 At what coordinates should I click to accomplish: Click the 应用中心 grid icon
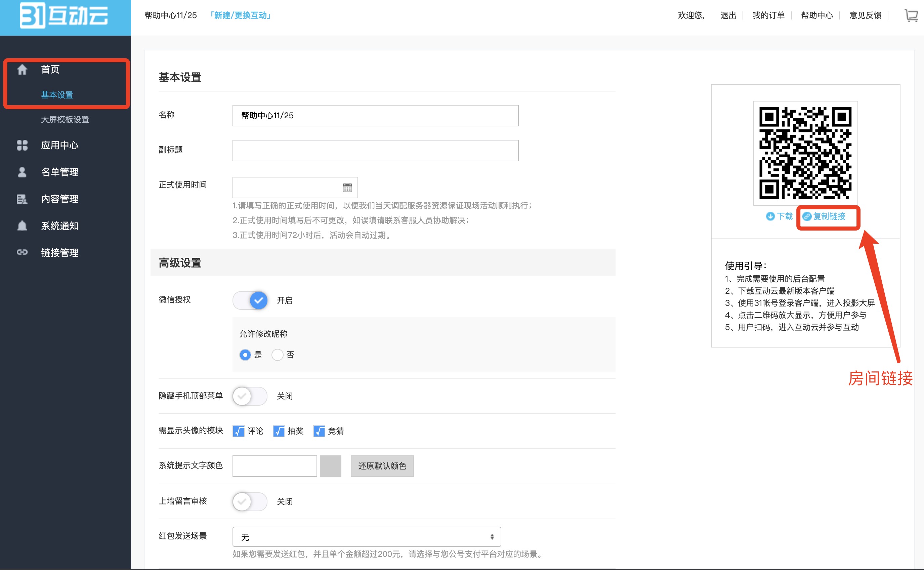pyautogui.click(x=22, y=145)
